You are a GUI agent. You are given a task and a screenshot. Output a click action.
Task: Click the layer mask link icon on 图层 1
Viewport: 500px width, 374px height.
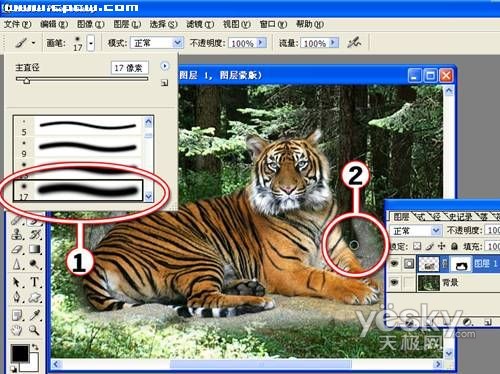pos(445,264)
